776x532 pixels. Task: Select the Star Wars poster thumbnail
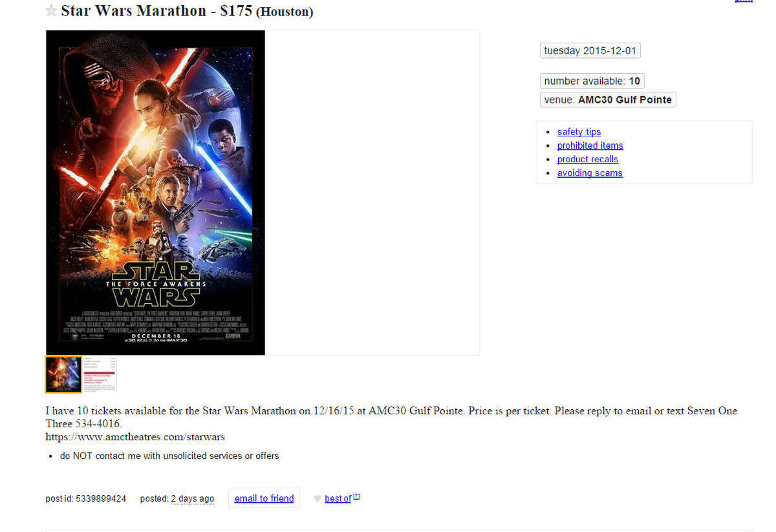pyautogui.click(x=63, y=374)
